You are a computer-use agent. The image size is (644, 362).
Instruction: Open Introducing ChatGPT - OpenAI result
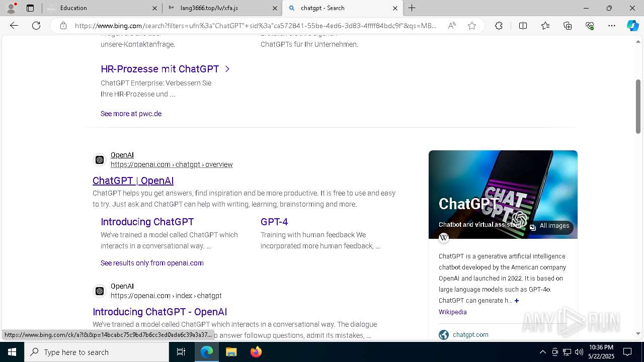(159, 312)
